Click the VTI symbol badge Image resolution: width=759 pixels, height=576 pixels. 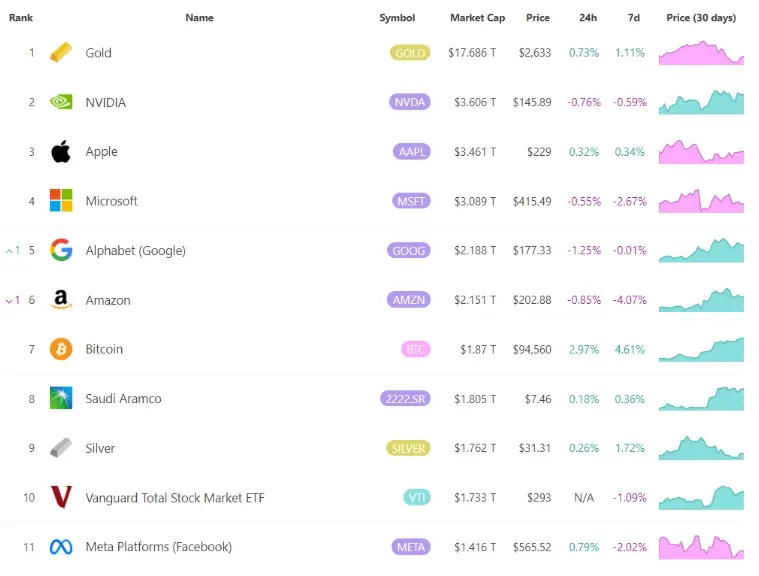[x=417, y=497]
